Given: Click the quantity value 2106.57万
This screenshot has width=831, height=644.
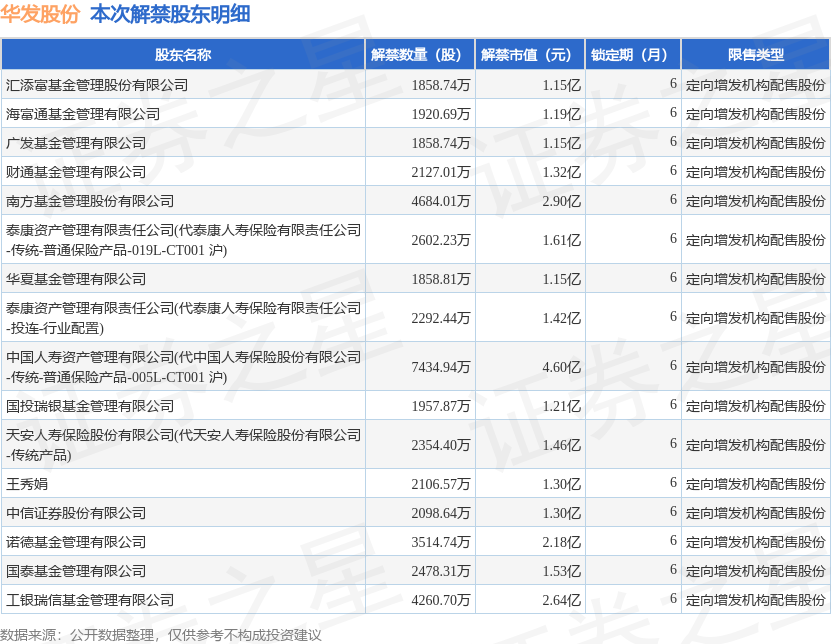Looking at the screenshot, I should click(x=441, y=484).
